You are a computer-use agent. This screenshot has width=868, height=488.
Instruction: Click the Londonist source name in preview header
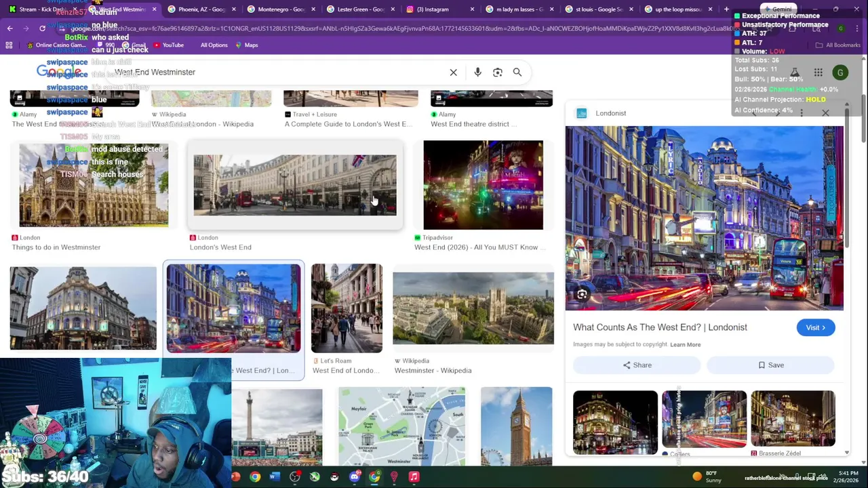coord(611,113)
